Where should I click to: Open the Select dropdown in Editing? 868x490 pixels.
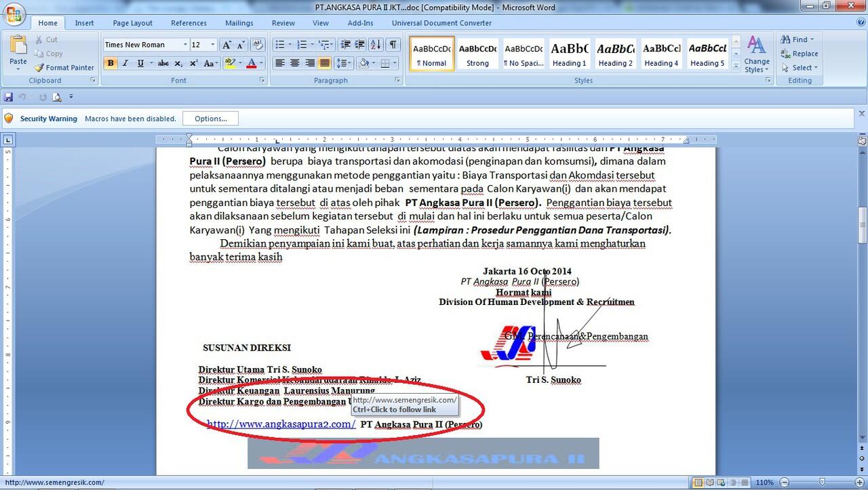pos(799,68)
